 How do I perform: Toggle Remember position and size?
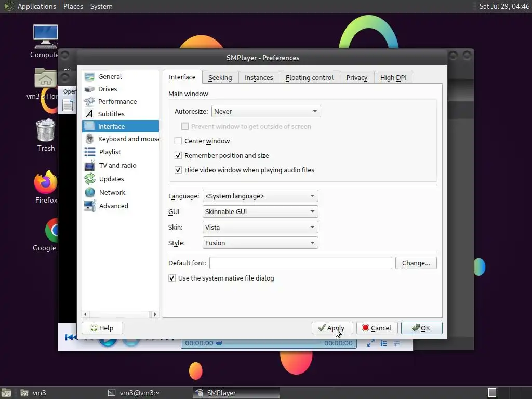(x=178, y=155)
